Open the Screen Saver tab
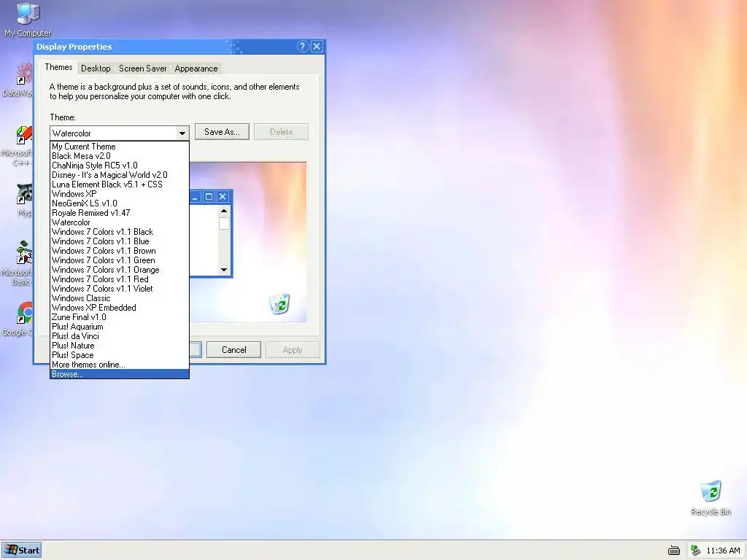 coord(143,69)
